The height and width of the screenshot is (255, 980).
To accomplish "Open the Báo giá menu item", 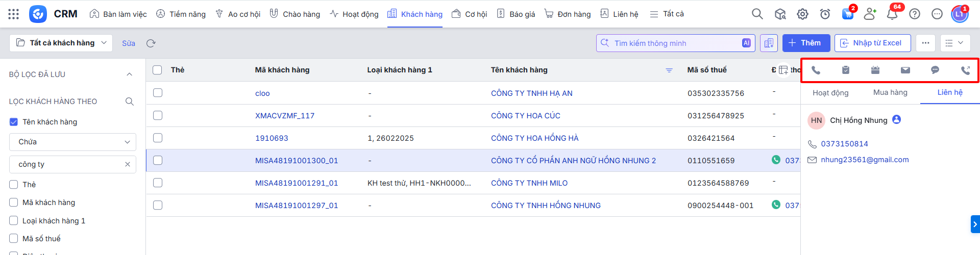I will tap(516, 14).
